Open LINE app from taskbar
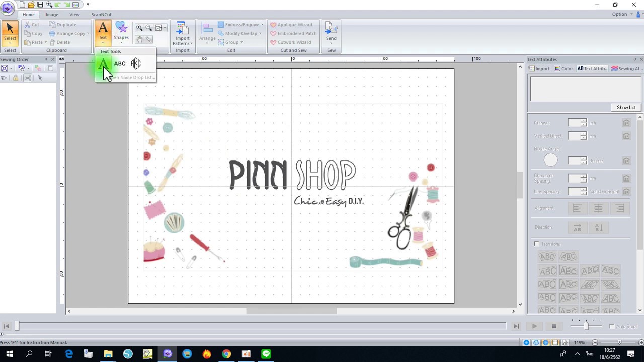This screenshot has width=644, height=362. click(266, 354)
